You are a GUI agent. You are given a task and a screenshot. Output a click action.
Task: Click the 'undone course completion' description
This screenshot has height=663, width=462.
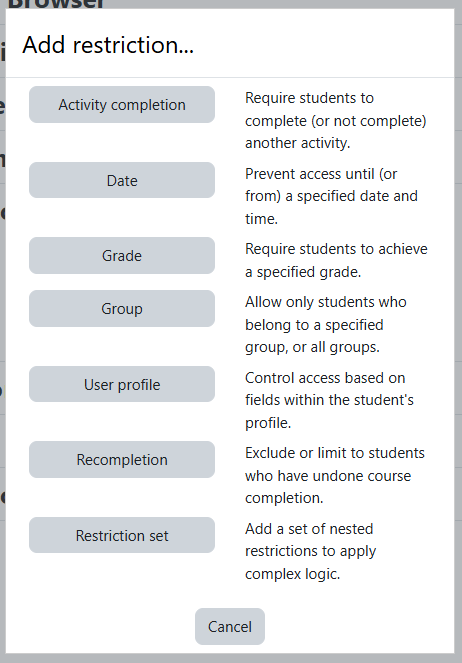pyautogui.click(x=335, y=475)
